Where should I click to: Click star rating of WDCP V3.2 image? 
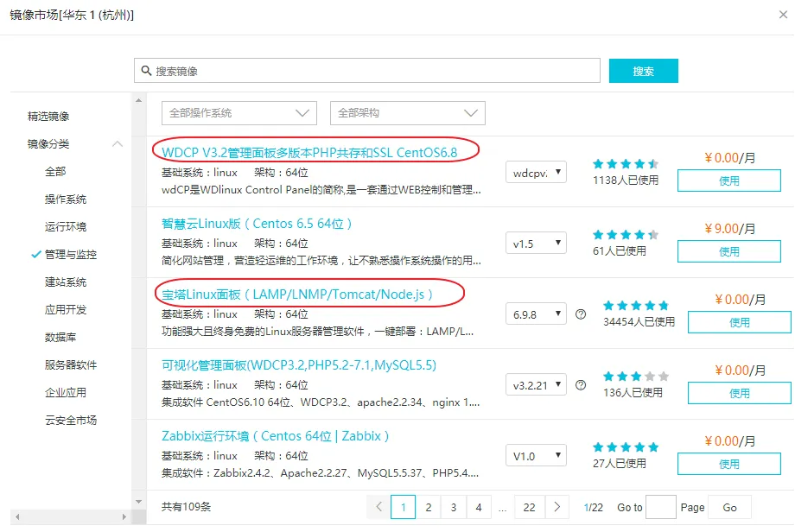click(626, 163)
